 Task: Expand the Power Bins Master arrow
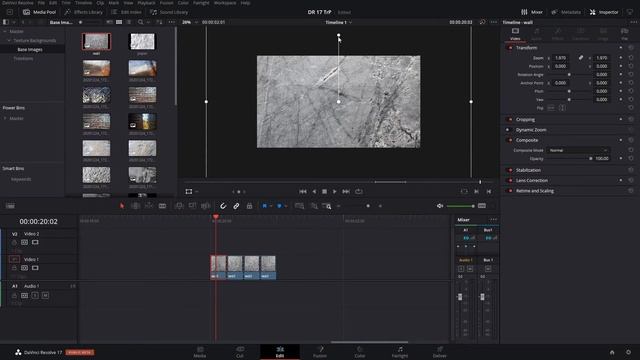5,118
